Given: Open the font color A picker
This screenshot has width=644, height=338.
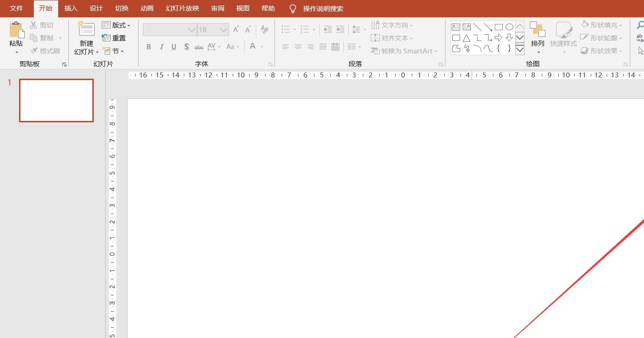Looking at the screenshot, I should 253,46.
